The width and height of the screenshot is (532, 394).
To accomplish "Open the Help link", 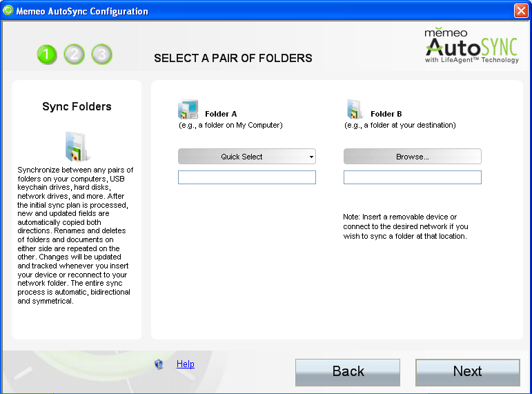I will (x=185, y=364).
